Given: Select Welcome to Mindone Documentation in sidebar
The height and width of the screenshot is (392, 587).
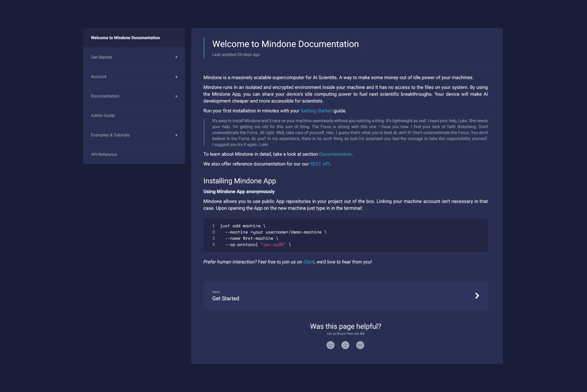Looking at the screenshot, I should tap(134, 38).
